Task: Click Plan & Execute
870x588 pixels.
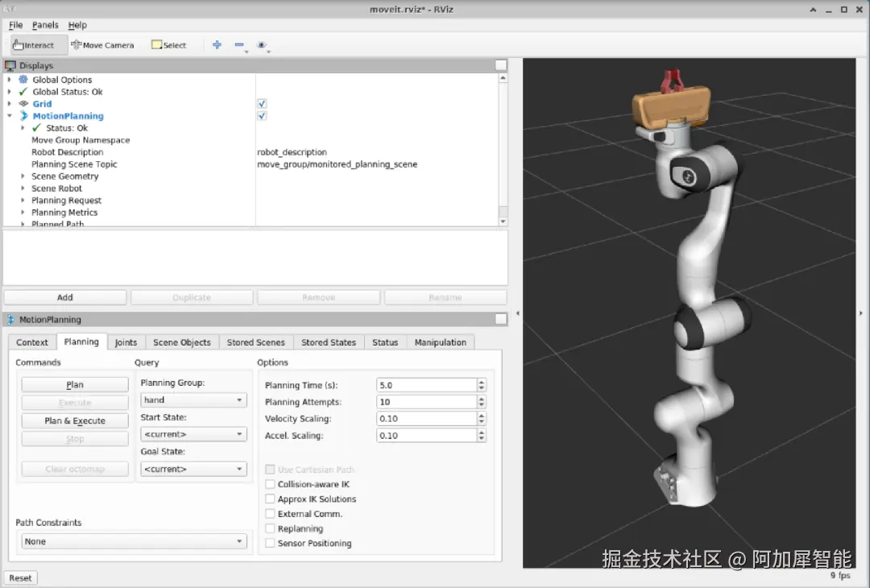Action: pos(75,420)
